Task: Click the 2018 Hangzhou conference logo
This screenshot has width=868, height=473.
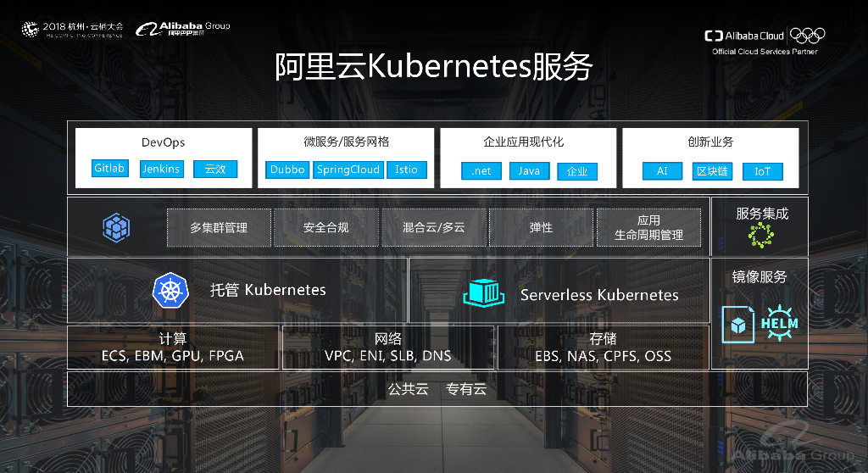Action: click(x=72, y=29)
